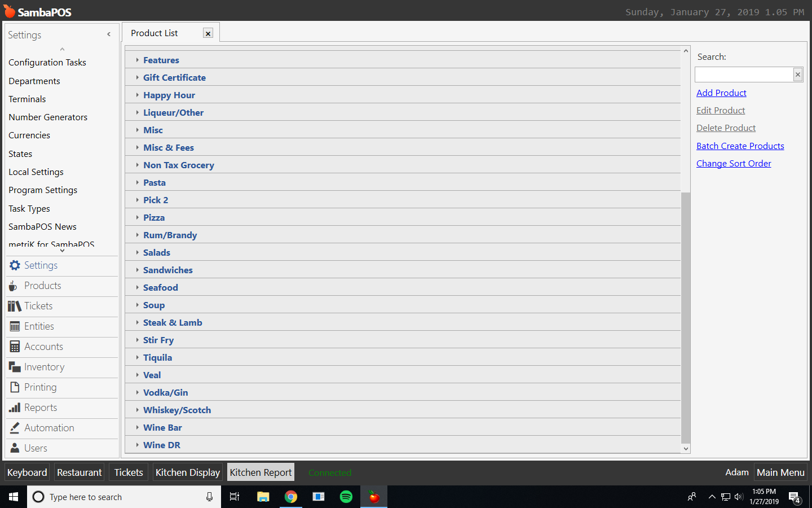Open Chrome from taskbar
Image resolution: width=812 pixels, height=508 pixels.
291,497
